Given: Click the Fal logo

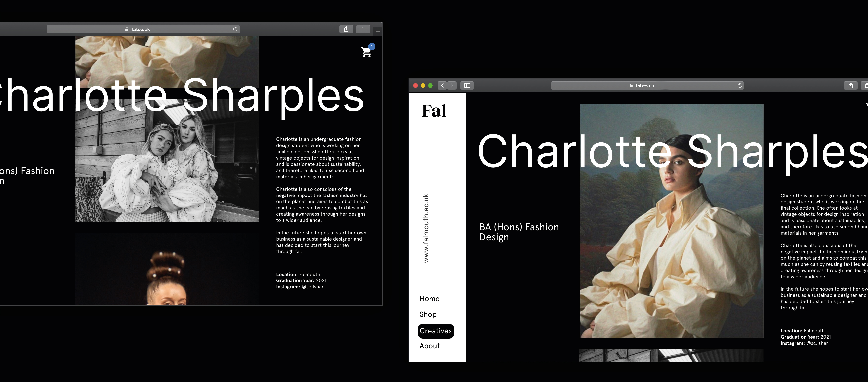Looking at the screenshot, I should coord(434,111).
